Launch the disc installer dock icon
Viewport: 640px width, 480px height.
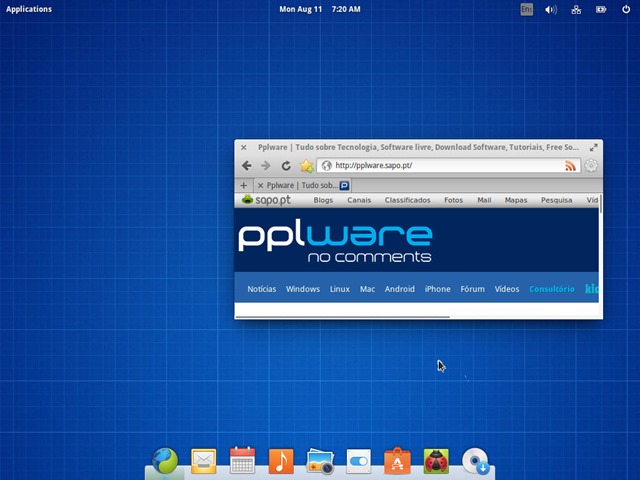coord(476,461)
